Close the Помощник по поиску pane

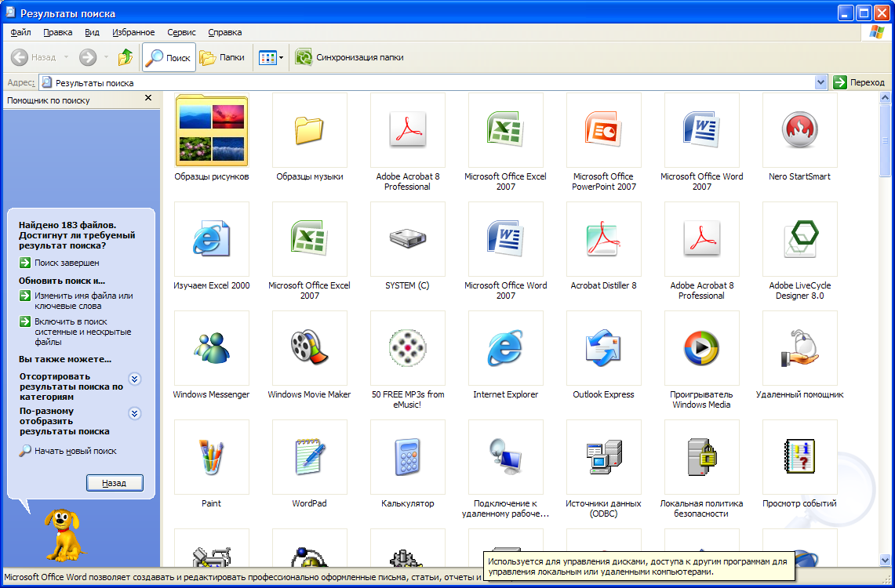[148, 98]
